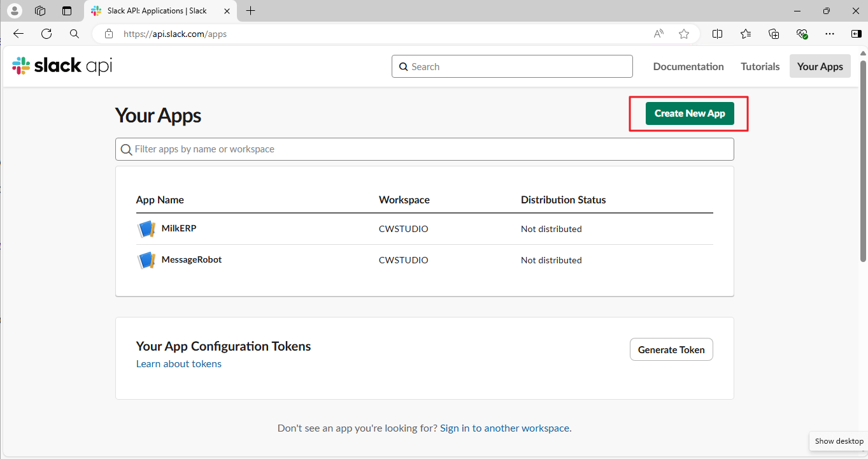Toggle the Edge sidebar icon
Viewport: 868px width, 459px height.
pos(857,34)
